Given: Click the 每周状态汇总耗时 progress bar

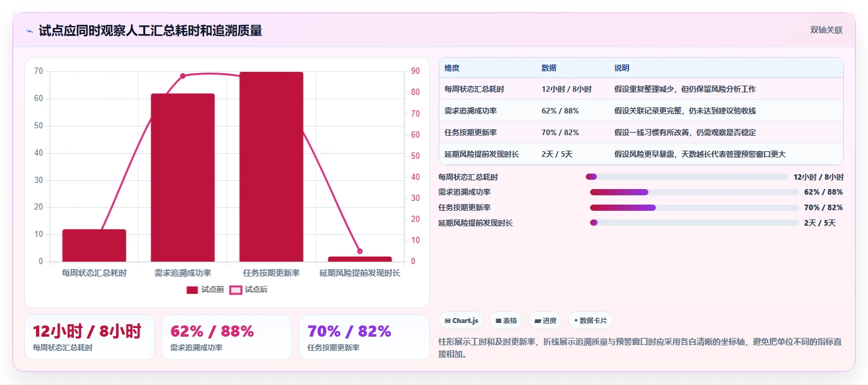Looking at the screenshot, I should click(x=686, y=177).
